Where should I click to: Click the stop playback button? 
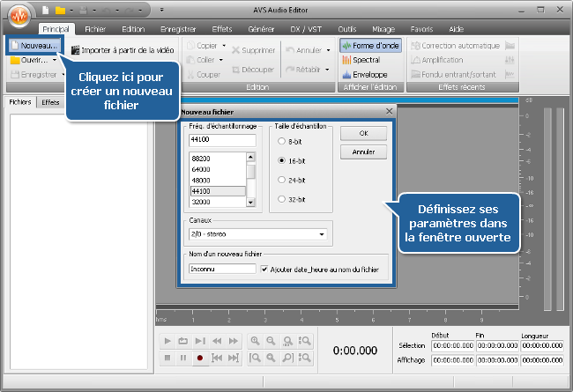pos(167,358)
